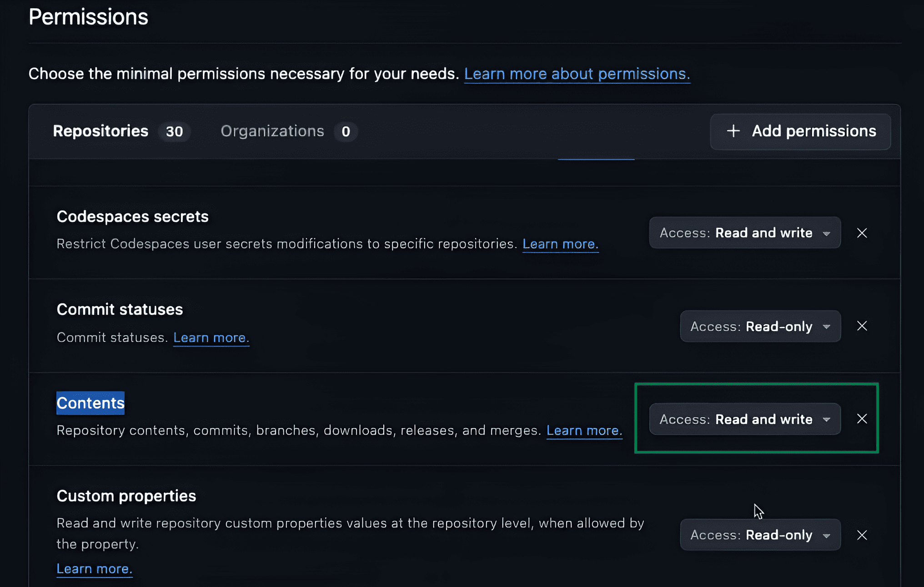Remove the Commit statuses permission
This screenshot has width=924, height=587.
pos(862,326)
